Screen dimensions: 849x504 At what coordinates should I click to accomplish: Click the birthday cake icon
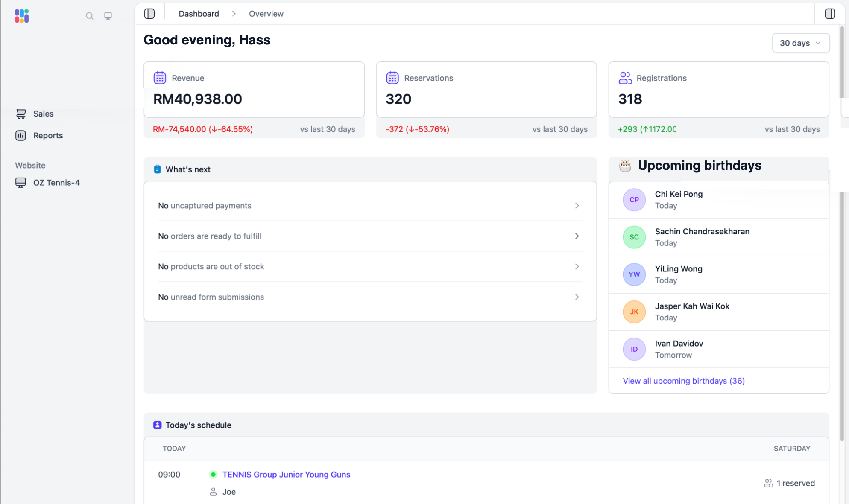[x=625, y=165]
